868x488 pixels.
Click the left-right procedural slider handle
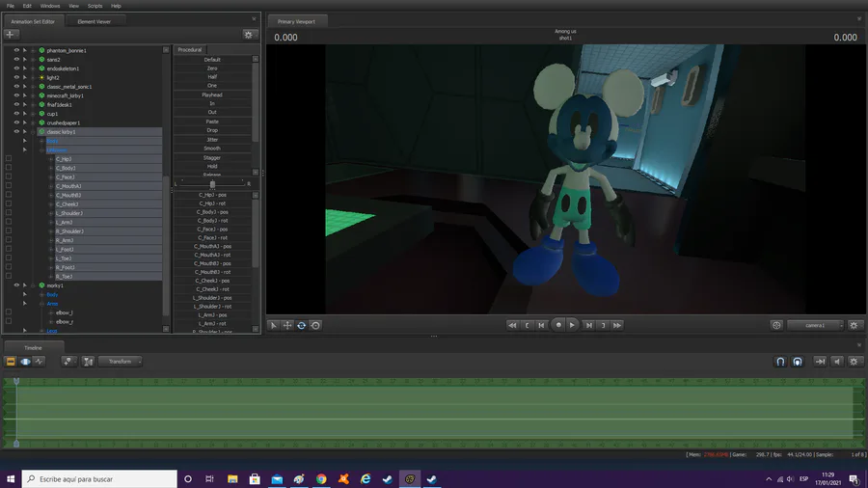(x=212, y=183)
